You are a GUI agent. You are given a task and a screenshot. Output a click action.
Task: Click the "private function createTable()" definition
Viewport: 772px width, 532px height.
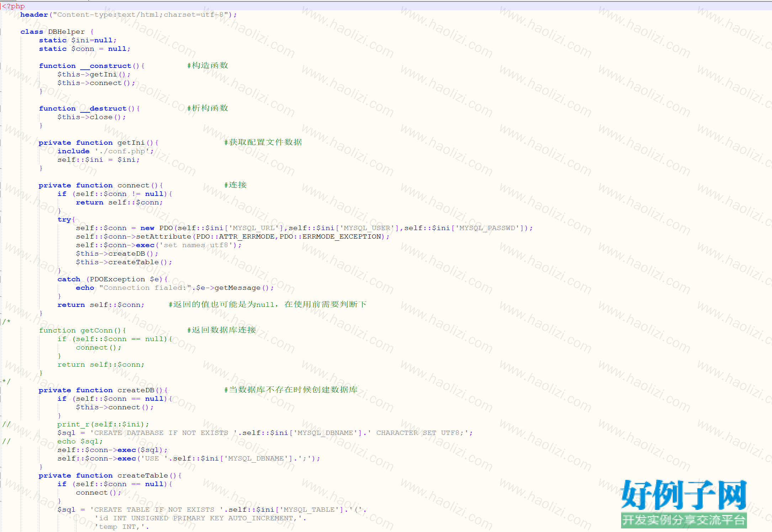pyautogui.click(x=110, y=475)
